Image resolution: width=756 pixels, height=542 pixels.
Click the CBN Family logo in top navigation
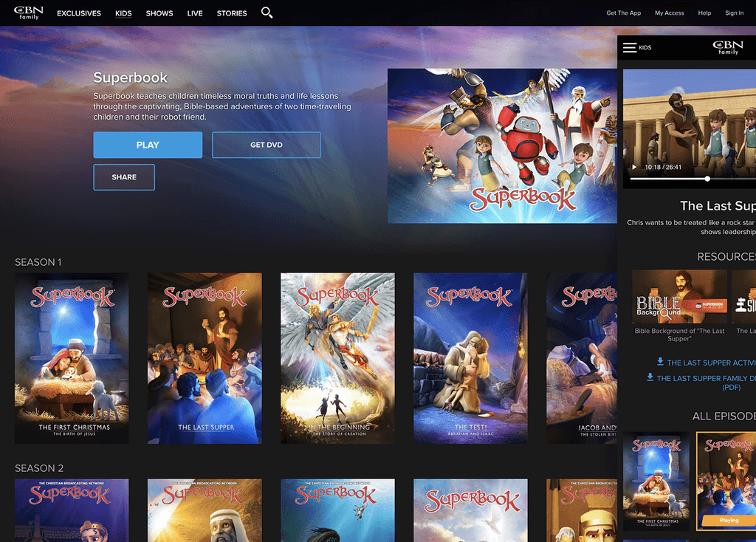point(29,13)
